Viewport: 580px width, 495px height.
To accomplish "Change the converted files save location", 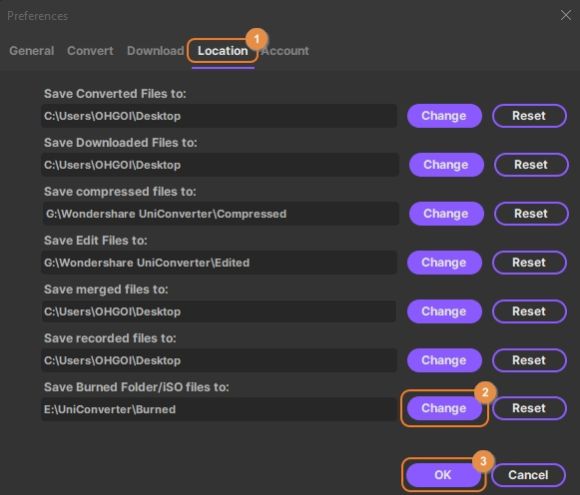I will tap(444, 116).
